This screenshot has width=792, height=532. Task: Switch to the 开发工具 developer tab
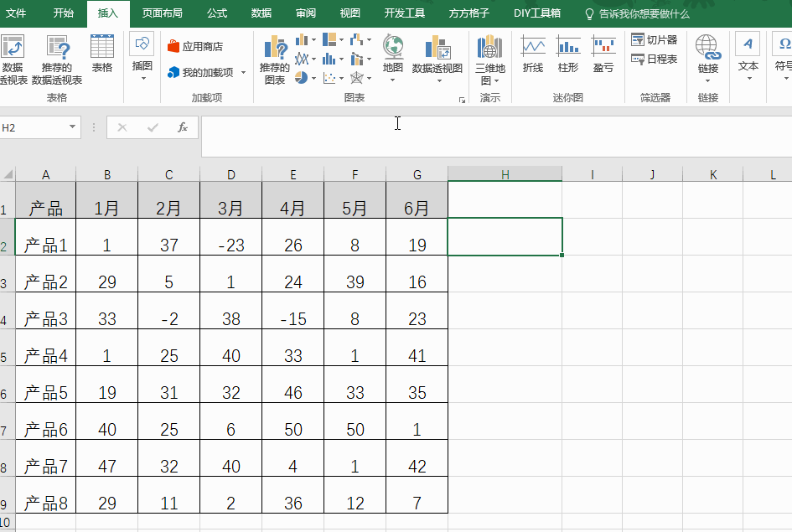(x=405, y=13)
